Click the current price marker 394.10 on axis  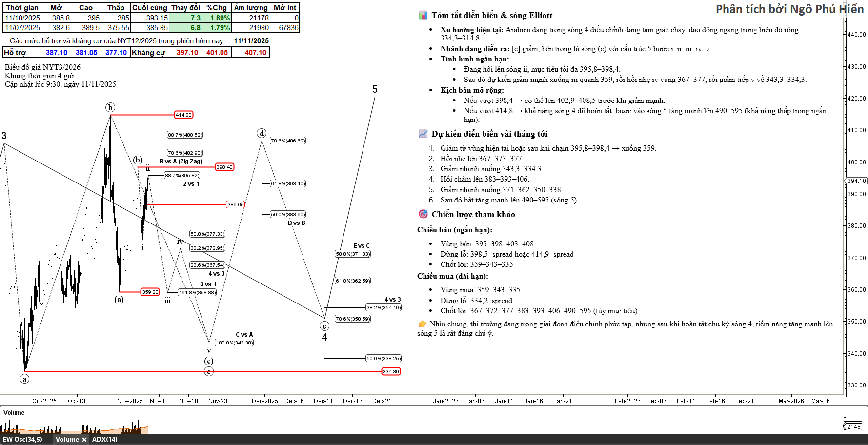click(856, 181)
